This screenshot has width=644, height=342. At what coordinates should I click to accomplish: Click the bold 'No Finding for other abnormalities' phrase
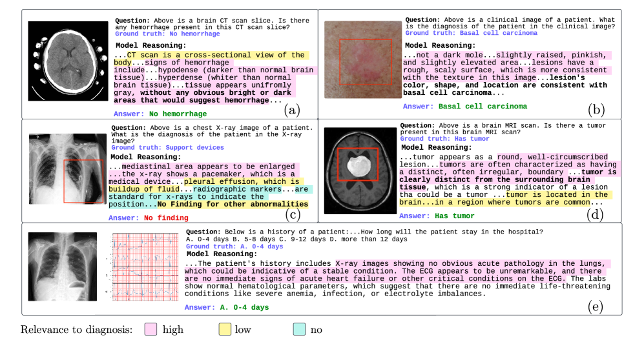(233, 204)
